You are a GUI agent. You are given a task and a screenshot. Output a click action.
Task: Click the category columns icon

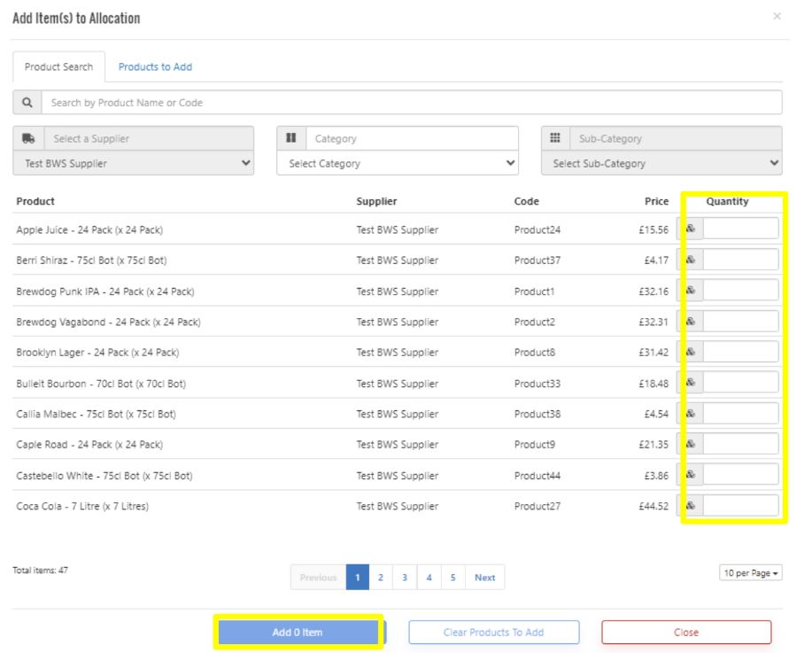tap(291, 138)
